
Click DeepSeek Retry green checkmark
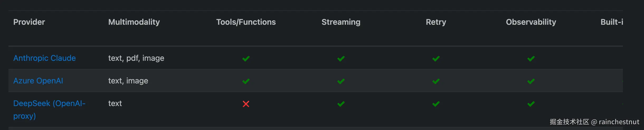point(436,104)
